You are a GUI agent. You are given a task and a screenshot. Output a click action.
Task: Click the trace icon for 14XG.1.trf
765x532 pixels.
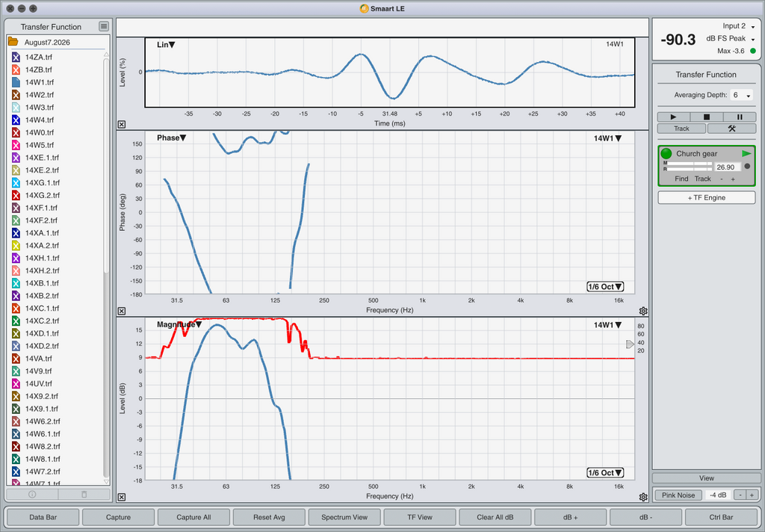16,182
